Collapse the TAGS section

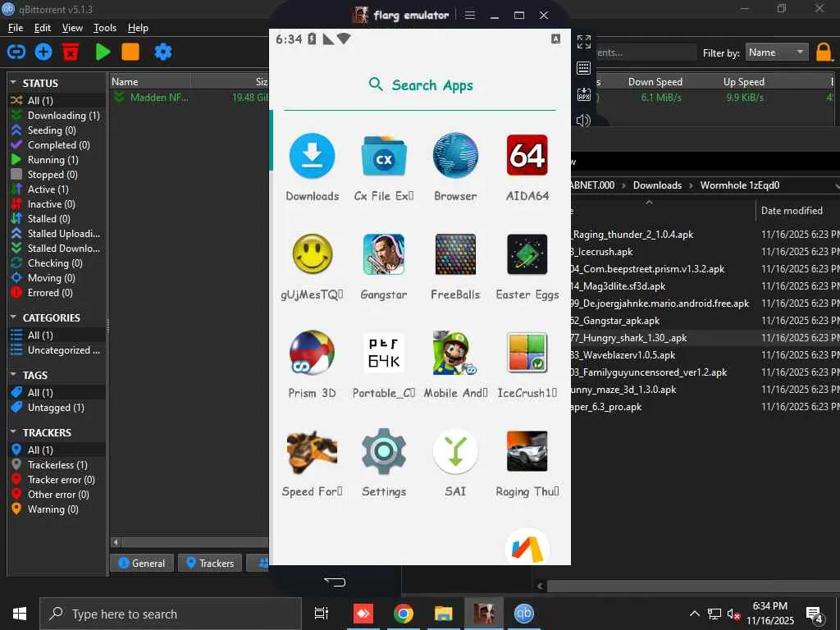[13, 374]
